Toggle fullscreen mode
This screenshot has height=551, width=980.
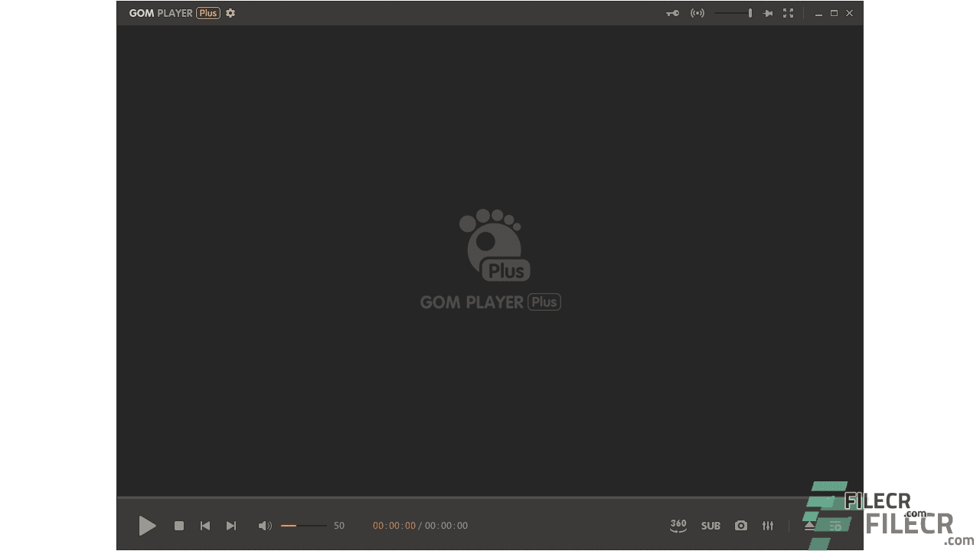(789, 13)
